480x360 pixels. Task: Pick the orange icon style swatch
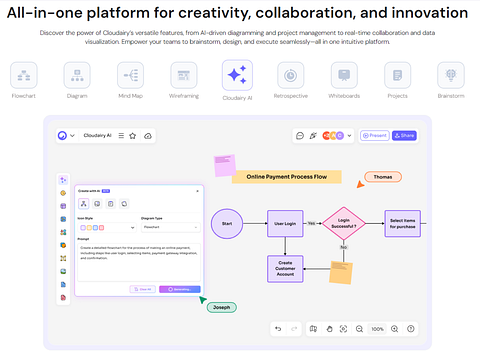(x=89, y=228)
